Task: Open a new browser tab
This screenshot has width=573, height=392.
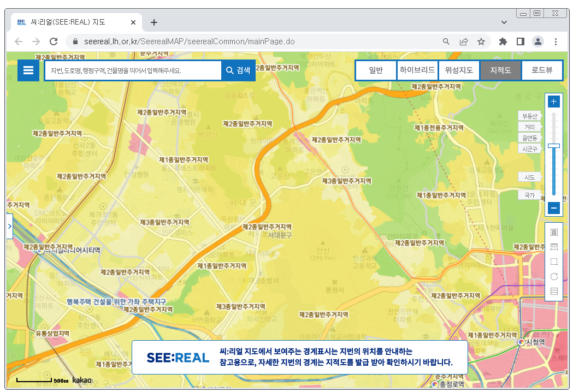Action: coord(154,22)
